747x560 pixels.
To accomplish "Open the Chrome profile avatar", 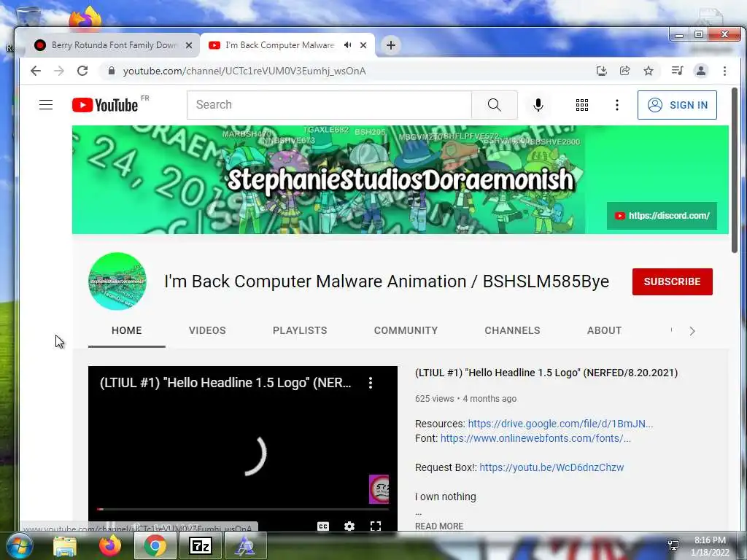I will point(701,71).
